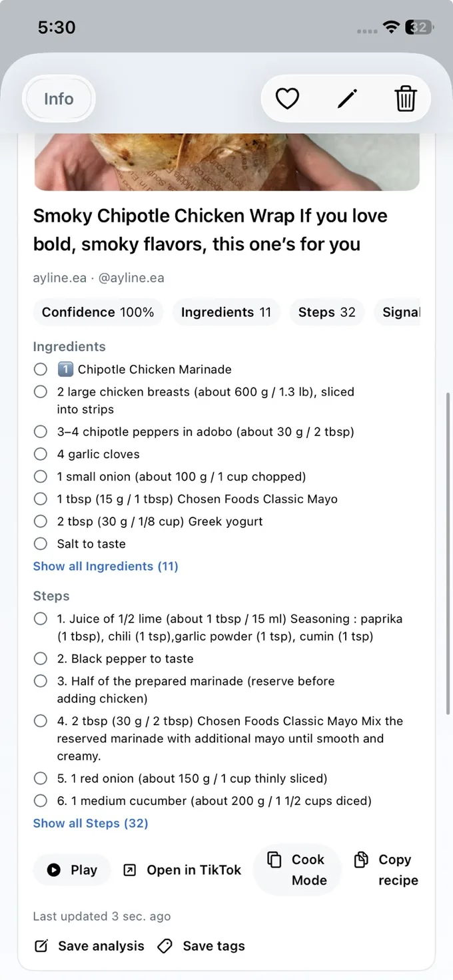This screenshot has width=453, height=980.
Task: Favorite the recipe using the heart icon
Action: [286, 98]
